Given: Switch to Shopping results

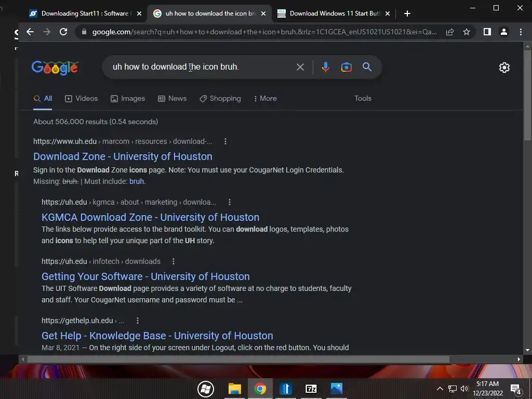Looking at the screenshot, I should point(220,99).
